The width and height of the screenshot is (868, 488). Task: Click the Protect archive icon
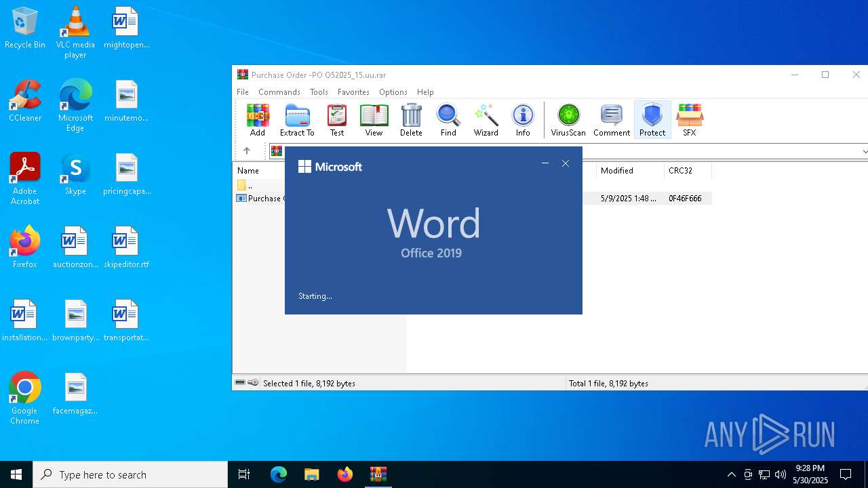click(x=652, y=120)
